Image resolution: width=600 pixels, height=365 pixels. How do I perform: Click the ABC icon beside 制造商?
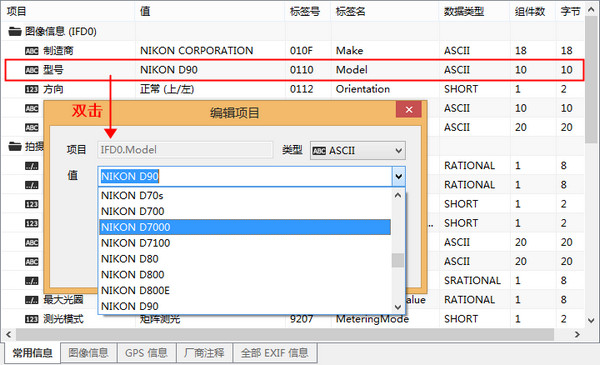[31, 51]
